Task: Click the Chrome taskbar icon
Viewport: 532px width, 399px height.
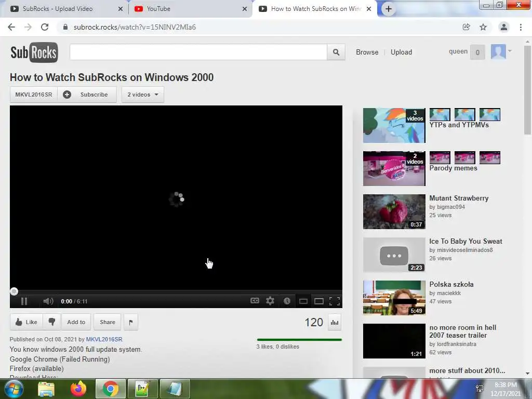Action: coord(111,389)
